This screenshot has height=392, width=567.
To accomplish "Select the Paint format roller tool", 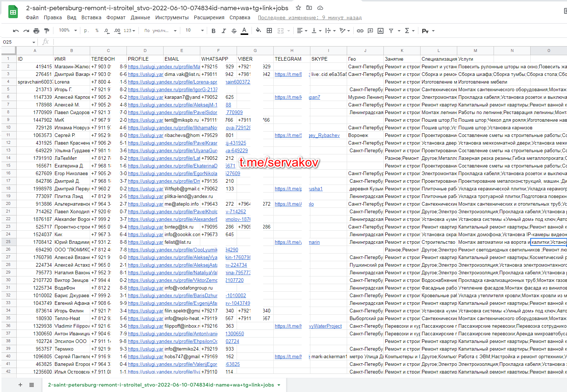I will click(x=47, y=31).
